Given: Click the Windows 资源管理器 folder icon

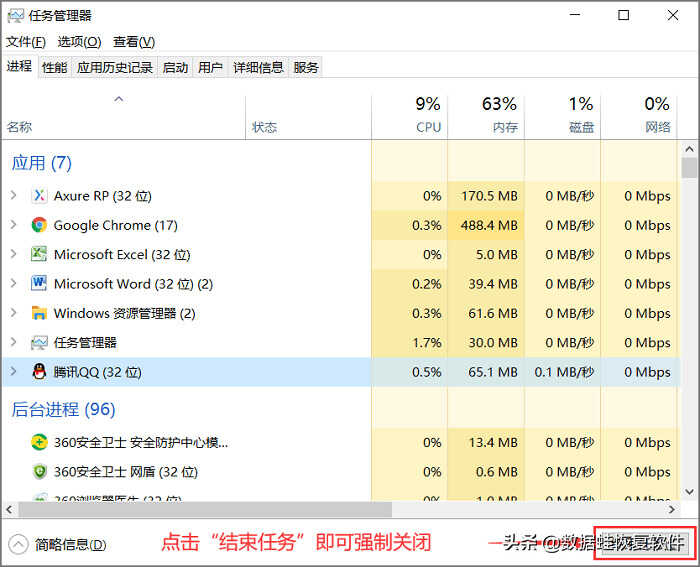Looking at the screenshot, I should [x=39, y=313].
